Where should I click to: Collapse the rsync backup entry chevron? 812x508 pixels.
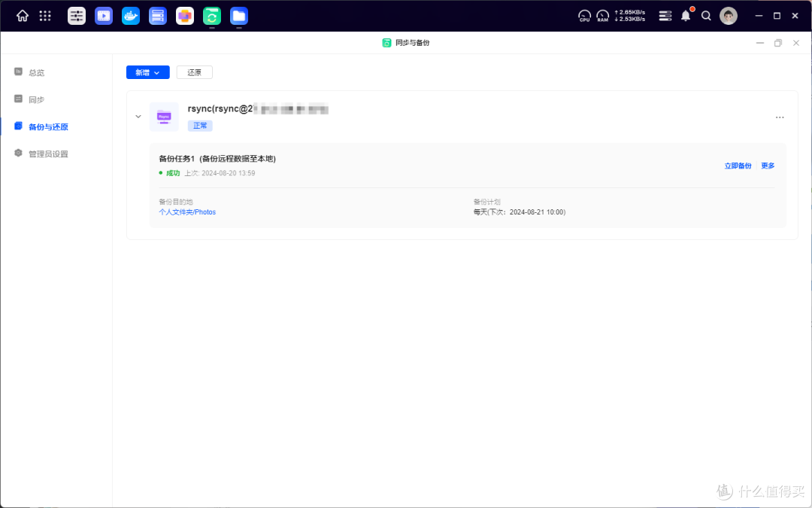pyautogui.click(x=138, y=117)
